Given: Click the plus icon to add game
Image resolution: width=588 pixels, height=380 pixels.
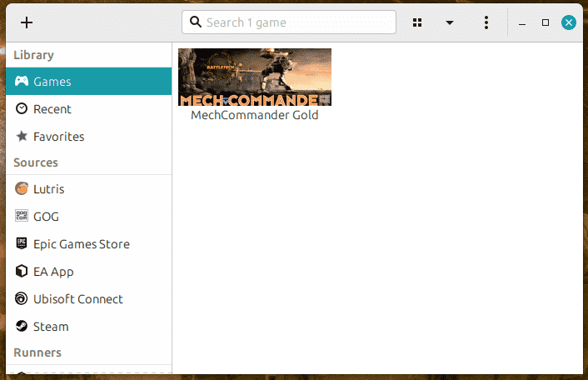Looking at the screenshot, I should point(27,22).
